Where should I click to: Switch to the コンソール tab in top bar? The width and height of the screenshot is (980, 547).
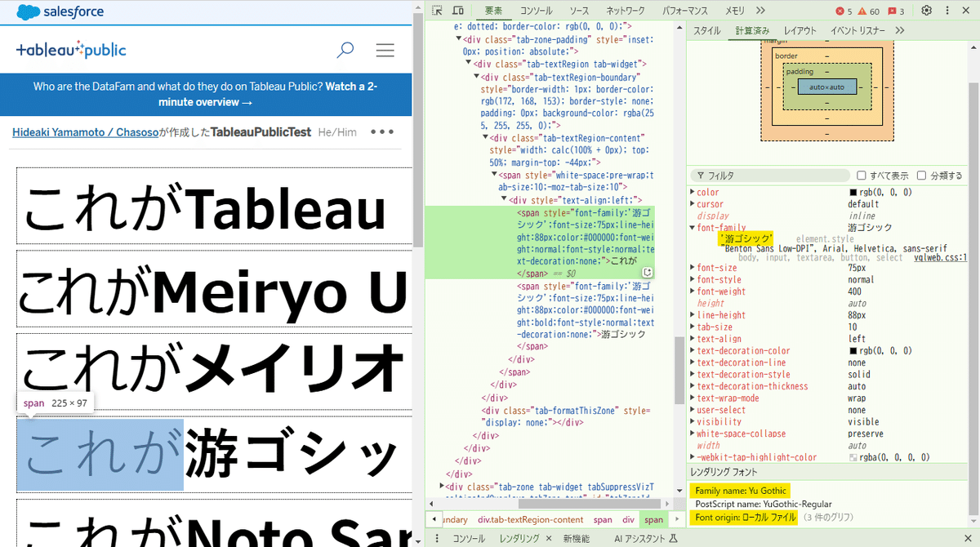[x=537, y=11]
